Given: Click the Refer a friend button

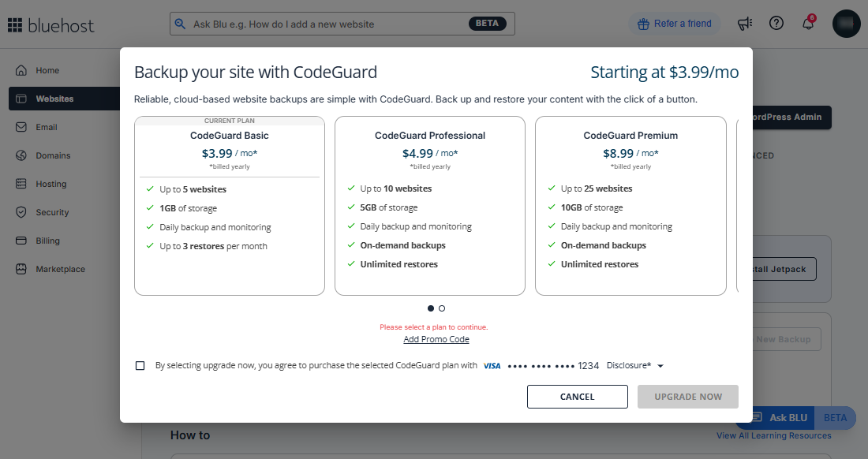Looking at the screenshot, I should pos(675,23).
